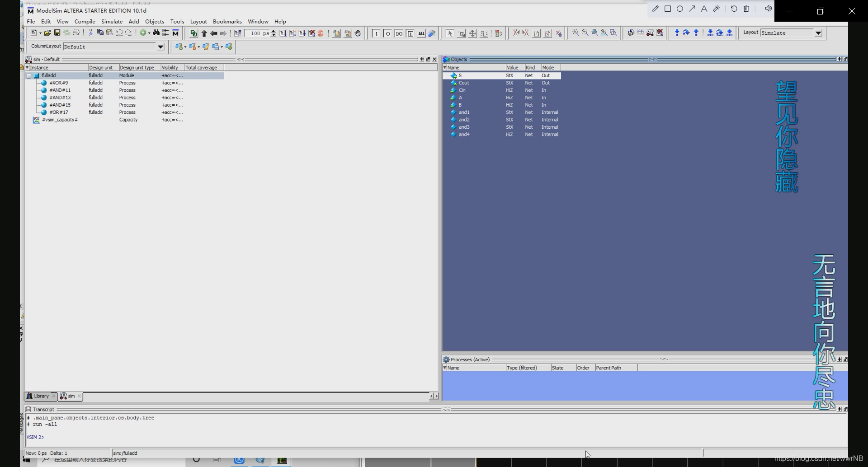Click the Restart simulation icon before run length
This screenshot has width=868, height=467.
[237, 33]
